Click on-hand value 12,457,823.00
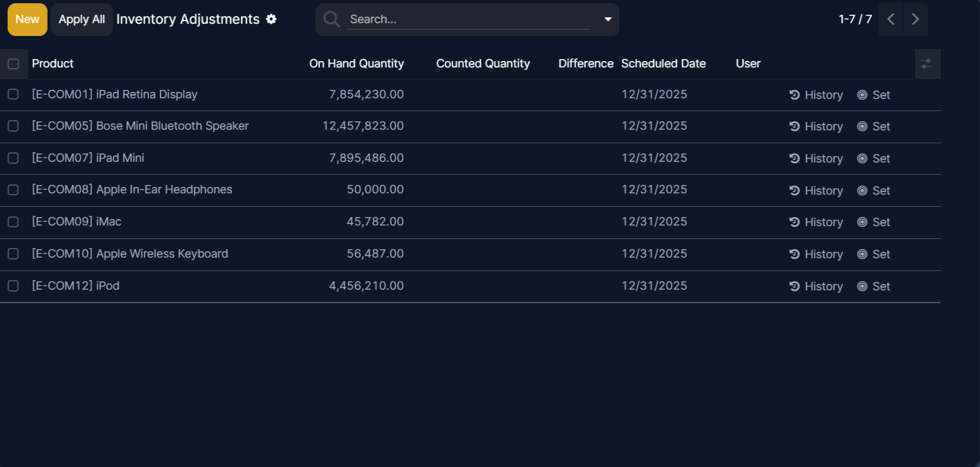This screenshot has width=980, height=467. pyautogui.click(x=363, y=126)
